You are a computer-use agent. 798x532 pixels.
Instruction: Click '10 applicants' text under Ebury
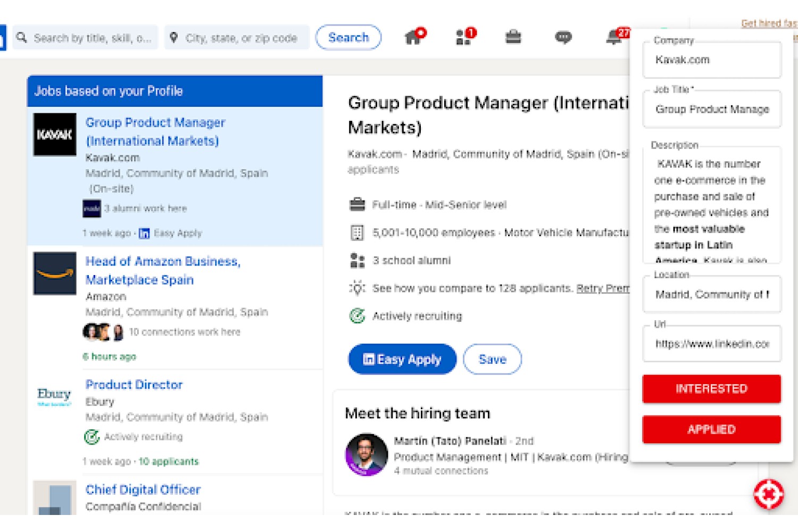tap(169, 462)
